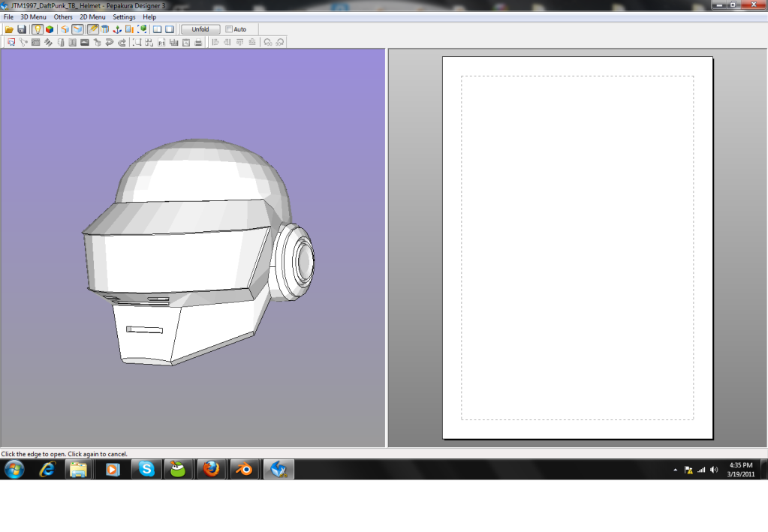Click the blank paper page in 2D view

577,248
